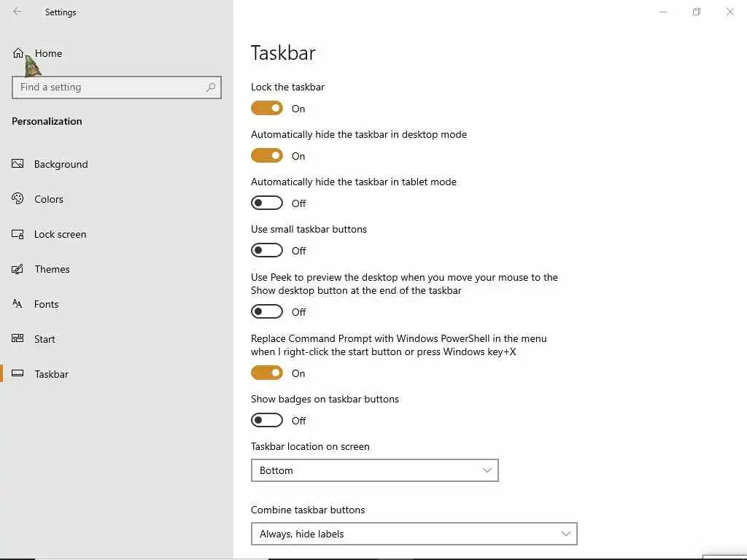Click the search magnifier icon
This screenshot has height=560, width=747.
pos(211,87)
